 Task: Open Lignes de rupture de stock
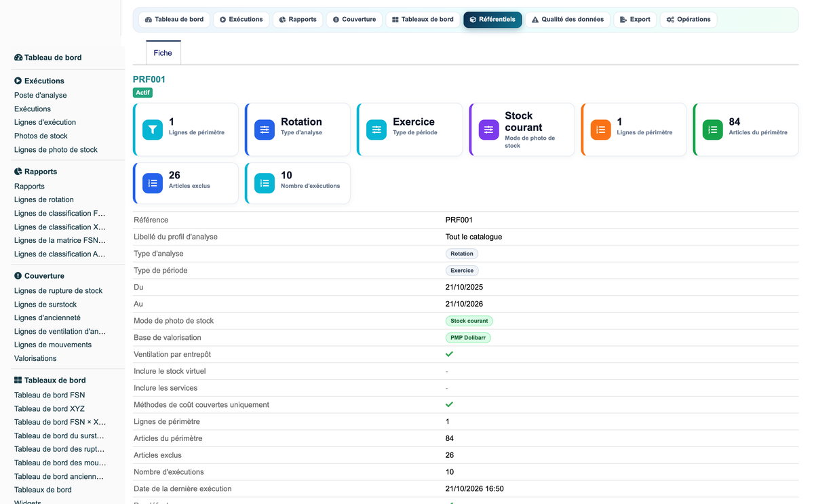58,291
